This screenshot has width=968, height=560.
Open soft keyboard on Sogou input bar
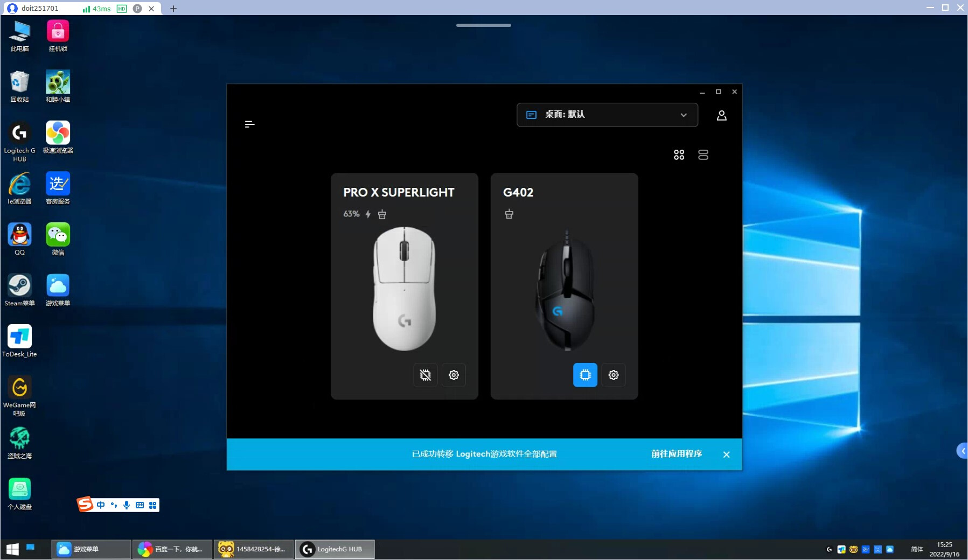pyautogui.click(x=140, y=505)
